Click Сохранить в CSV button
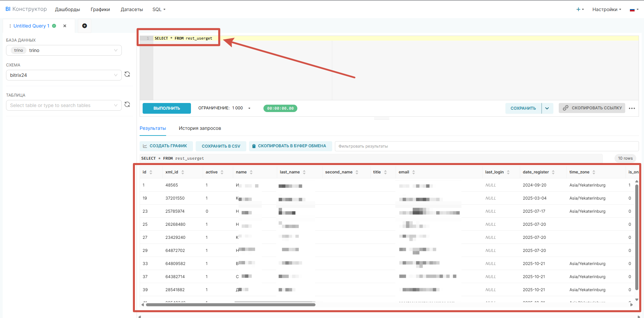This screenshot has width=644, height=318. (221, 146)
